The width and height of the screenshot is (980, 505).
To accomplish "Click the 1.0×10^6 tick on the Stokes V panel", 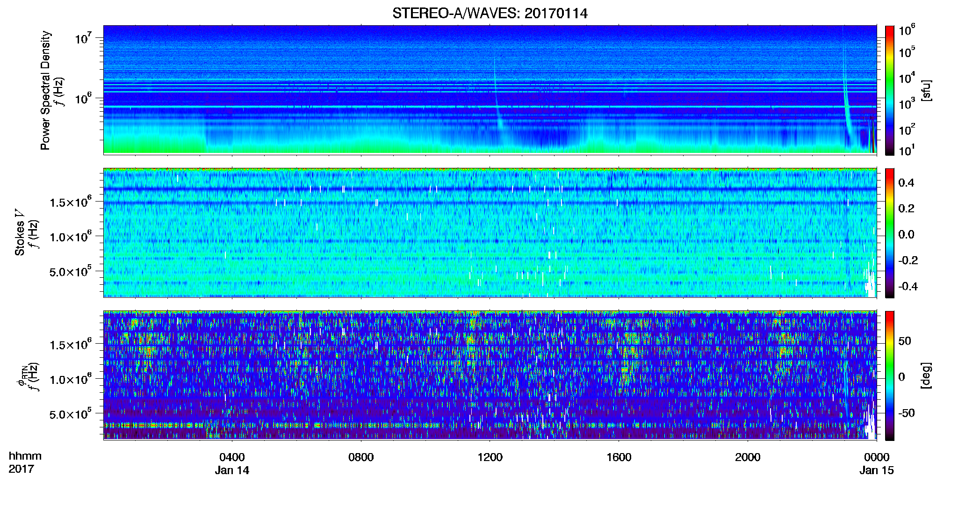I will tap(70, 237).
